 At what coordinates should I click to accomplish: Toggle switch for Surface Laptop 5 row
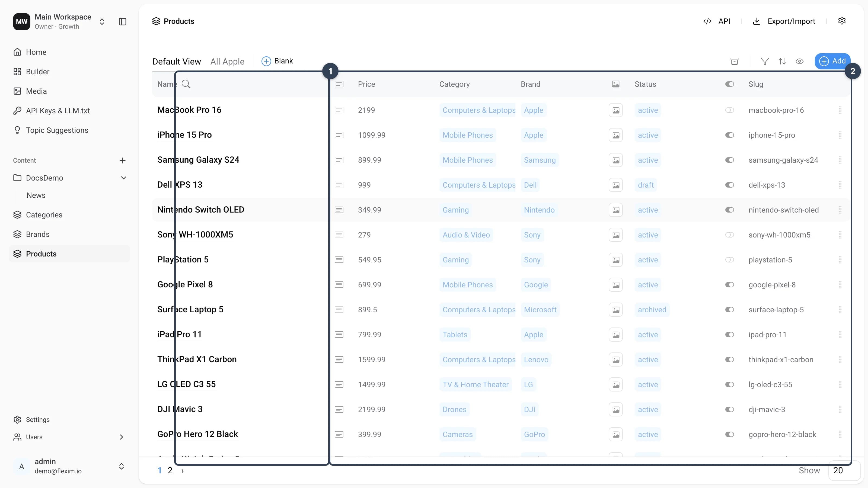pos(729,310)
